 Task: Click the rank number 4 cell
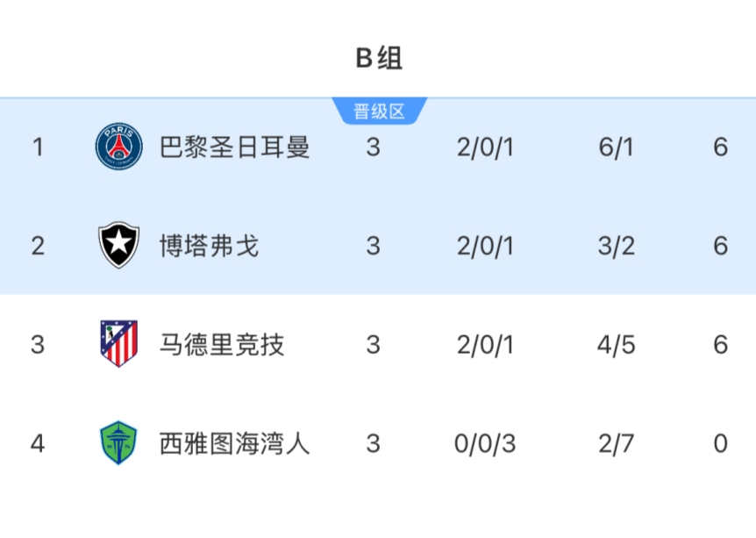pyautogui.click(x=37, y=443)
